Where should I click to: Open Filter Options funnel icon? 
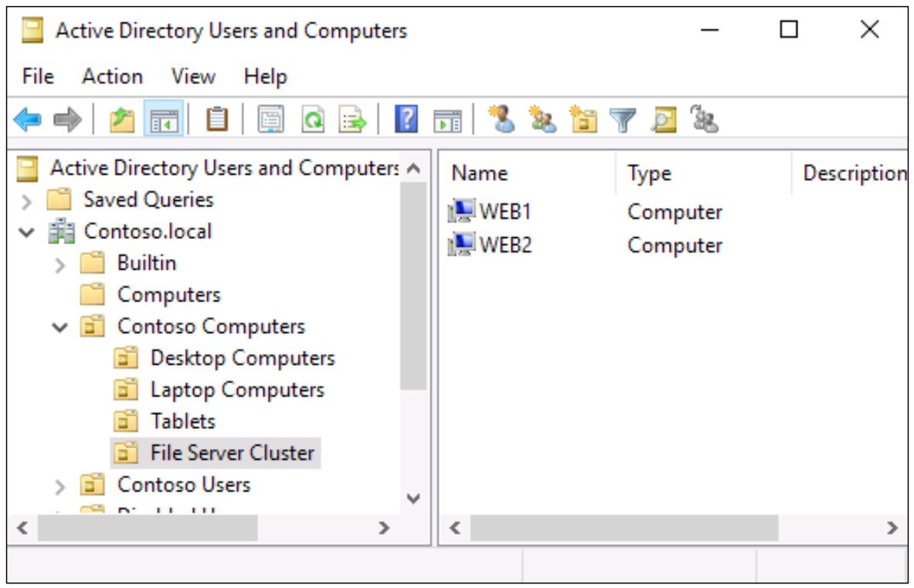point(623,120)
